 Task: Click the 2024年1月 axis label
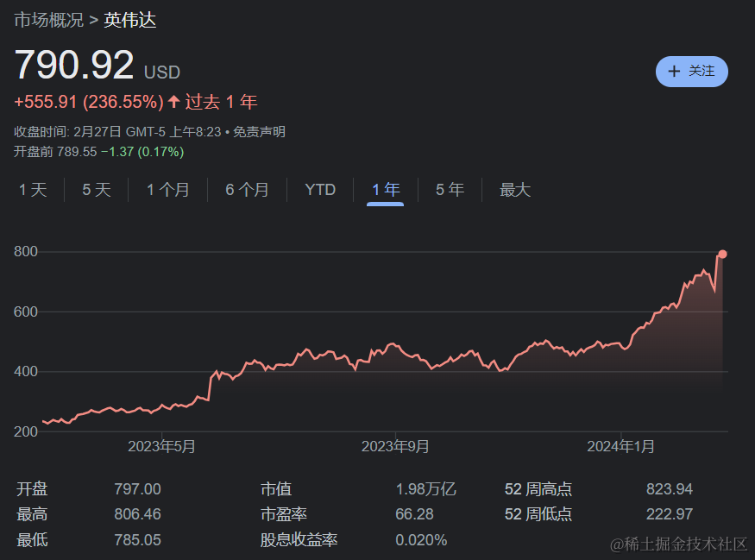click(x=620, y=446)
